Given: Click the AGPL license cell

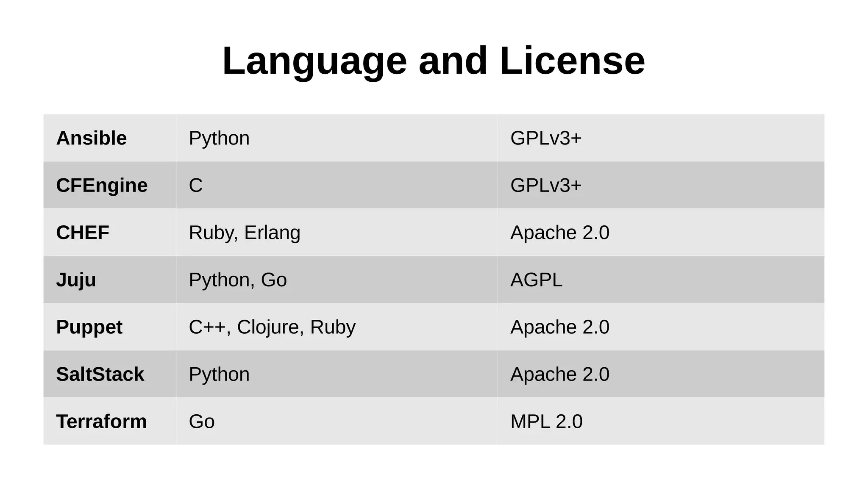Looking at the screenshot, I should [537, 280].
